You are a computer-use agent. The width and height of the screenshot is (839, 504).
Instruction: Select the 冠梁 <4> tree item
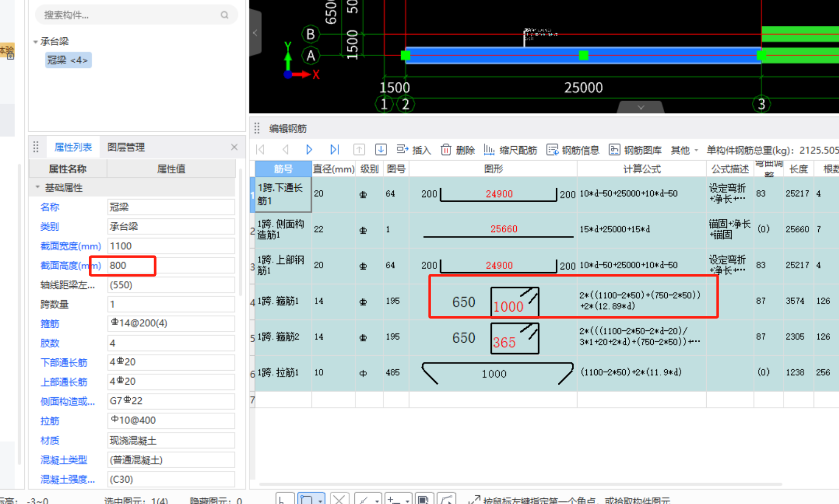(x=68, y=60)
